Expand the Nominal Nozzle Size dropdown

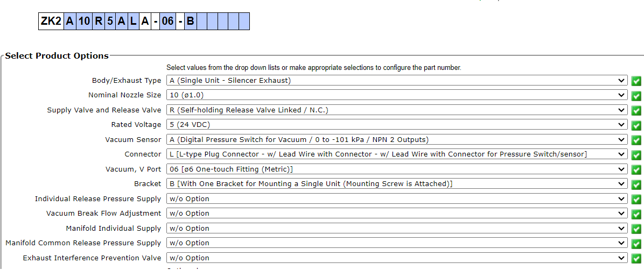point(397,95)
